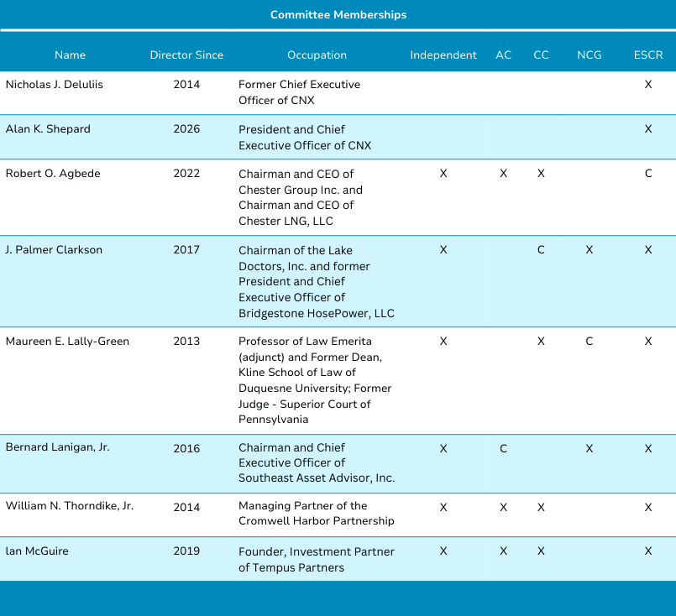
Task: Click the Director Since column header
Action: [186, 55]
